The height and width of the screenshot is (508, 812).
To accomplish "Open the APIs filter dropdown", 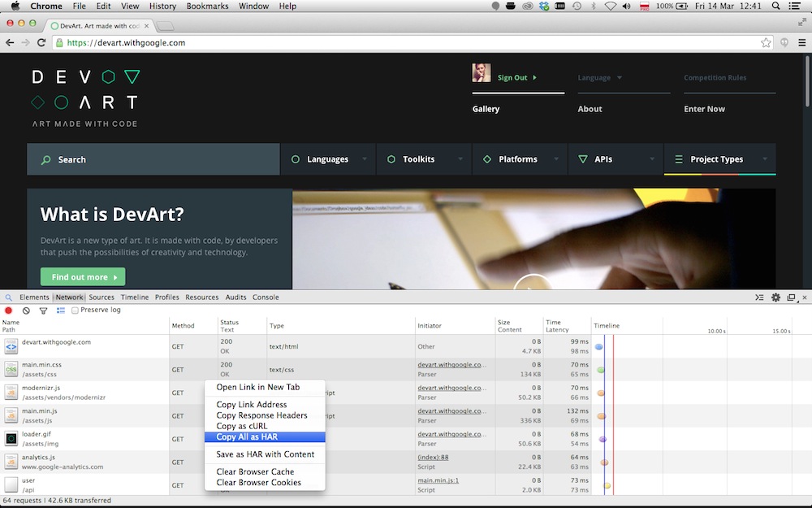I will 615,159.
